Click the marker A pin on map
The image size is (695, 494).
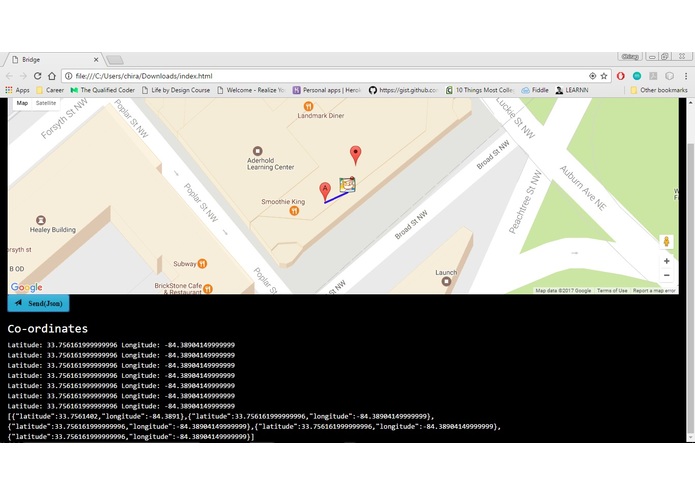click(x=325, y=191)
